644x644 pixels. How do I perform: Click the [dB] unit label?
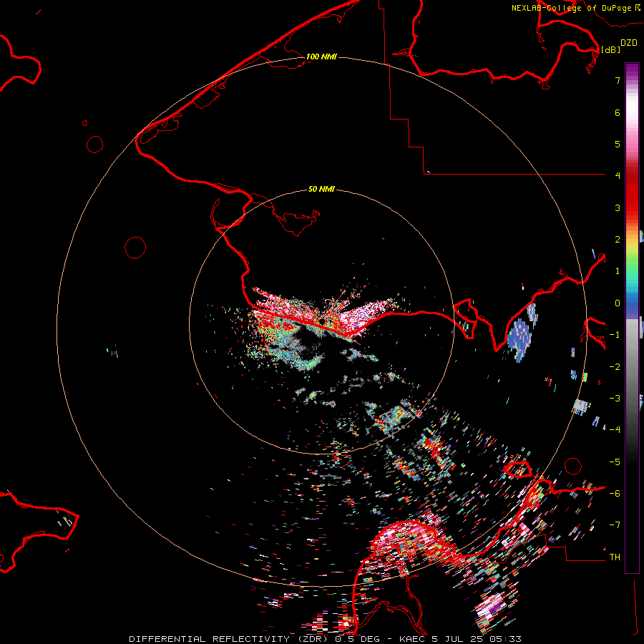[611, 49]
